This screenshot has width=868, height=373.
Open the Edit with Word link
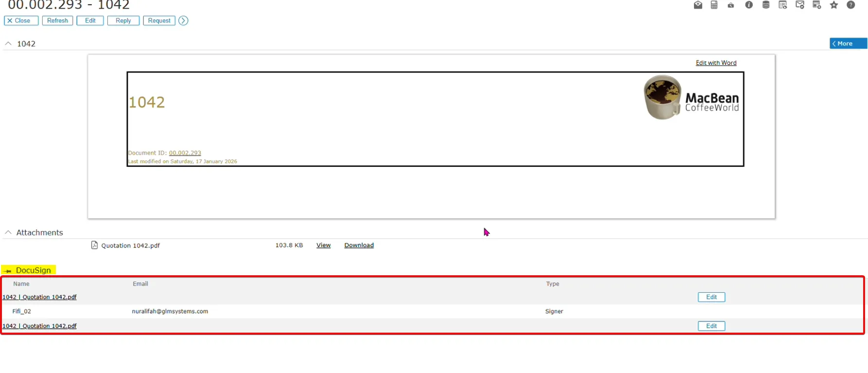(716, 63)
